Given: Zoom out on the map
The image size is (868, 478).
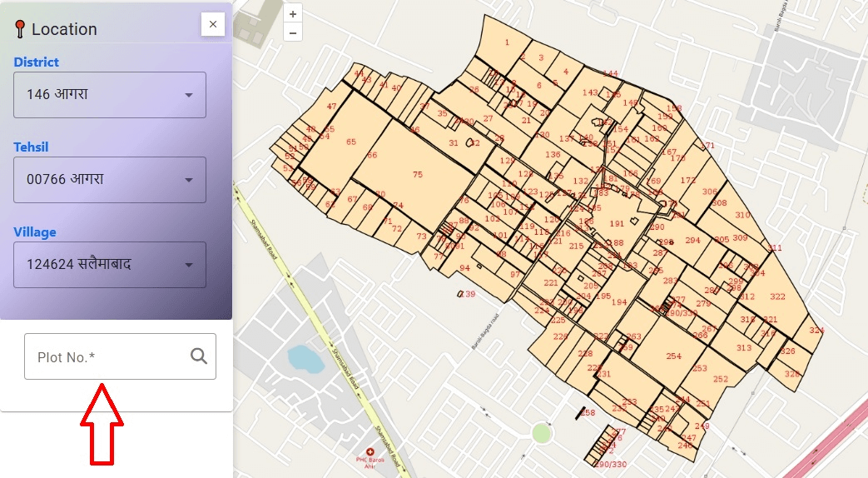Looking at the screenshot, I should click(x=292, y=32).
